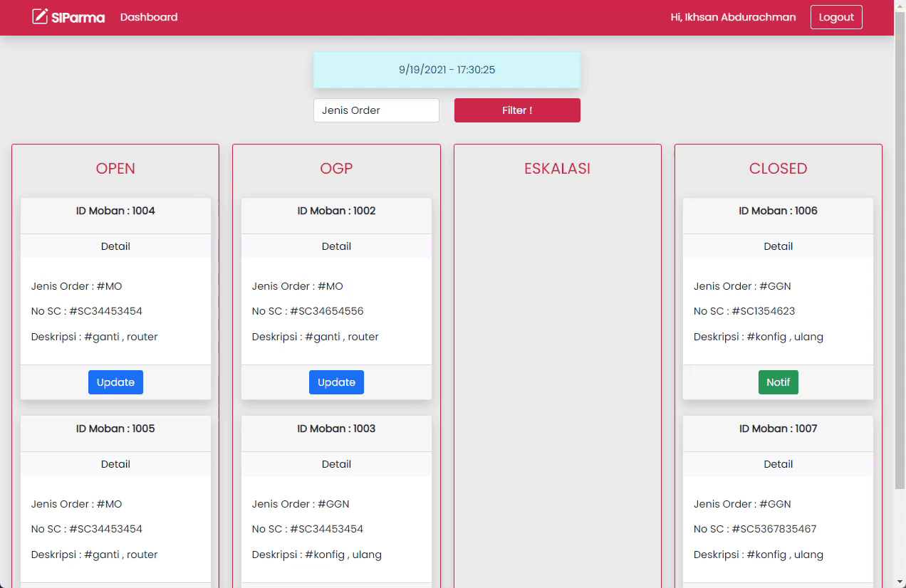Click Update on ID Moban 1002
The width and height of the screenshot is (906, 588).
tap(336, 382)
